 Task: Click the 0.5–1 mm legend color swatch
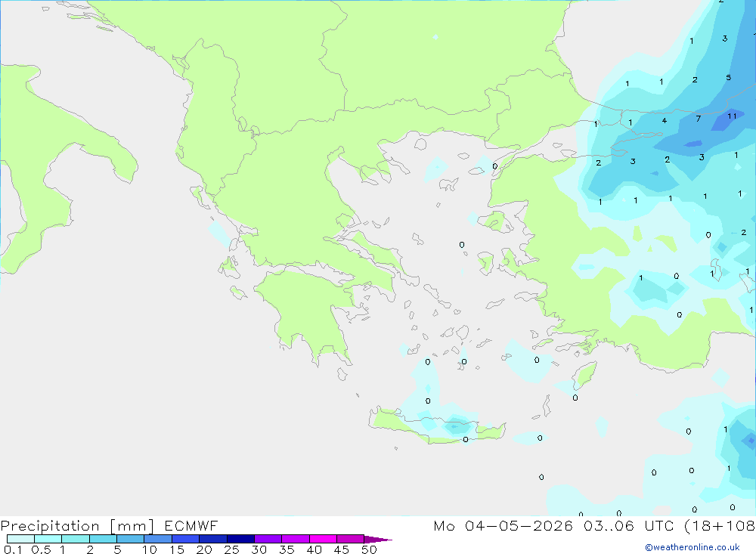click(x=48, y=539)
